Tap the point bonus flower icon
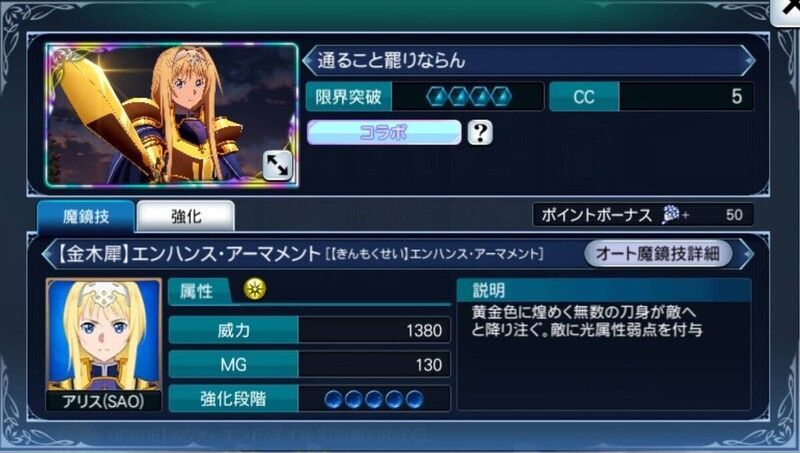 670,215
